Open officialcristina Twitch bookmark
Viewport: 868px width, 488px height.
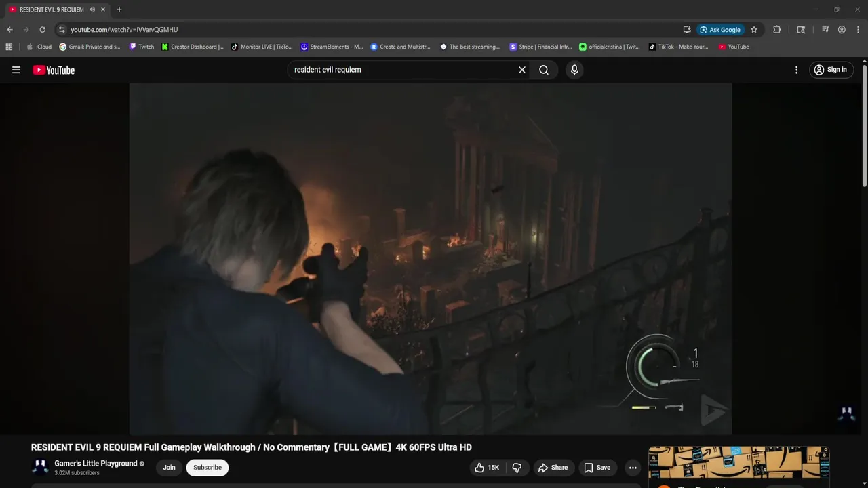click(610, 47)
